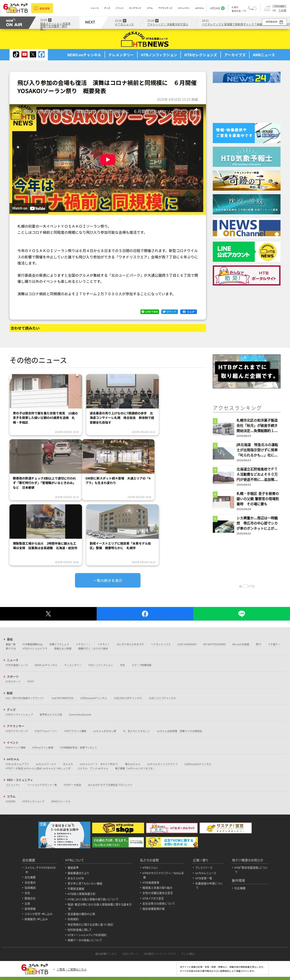Open the LINE公式アカウント banner
The image size is (290, 980).
(246, 251)
